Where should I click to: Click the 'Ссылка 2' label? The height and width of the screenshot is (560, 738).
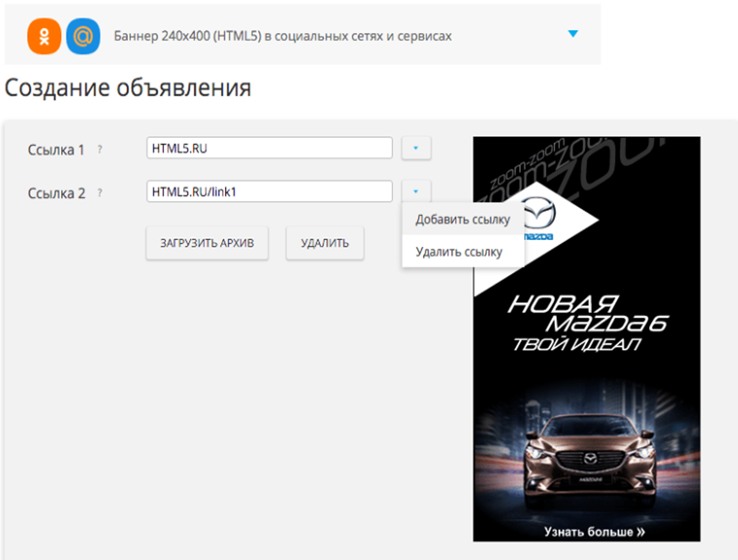coord(56,193)
